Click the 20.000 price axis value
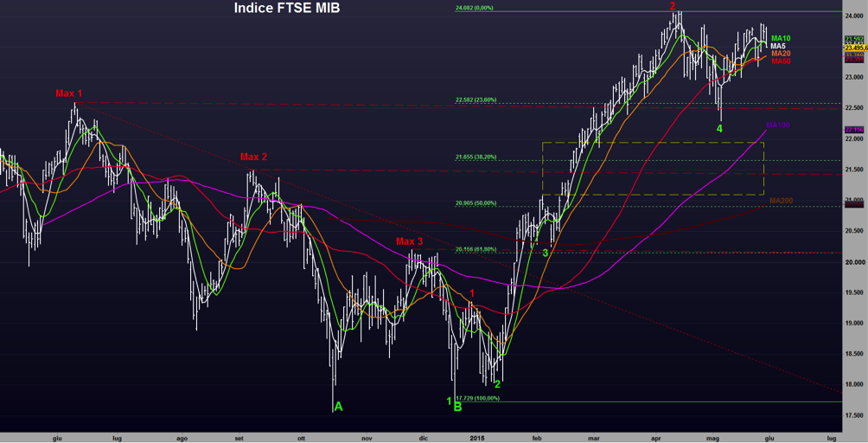The image size is (868, 443). 853,262
